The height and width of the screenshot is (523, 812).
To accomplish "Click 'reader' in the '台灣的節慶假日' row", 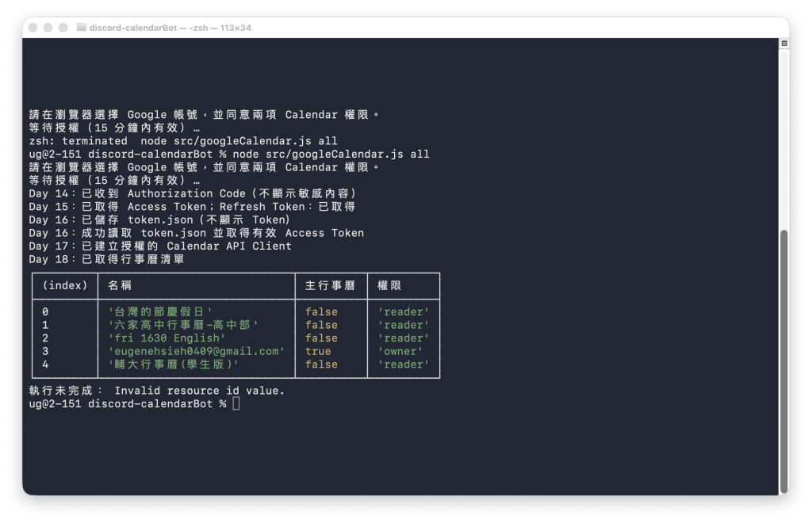I will pyautogui.click(x=404, y=312).
